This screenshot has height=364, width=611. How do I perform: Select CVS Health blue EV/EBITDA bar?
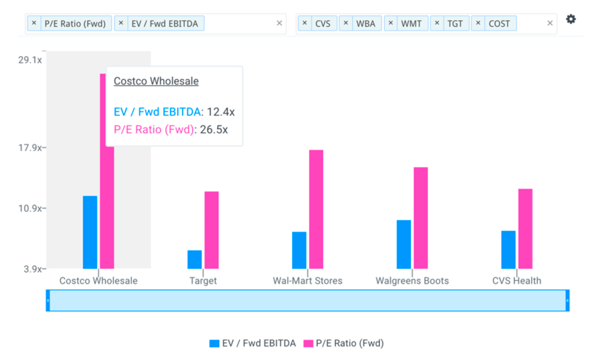click(508, 250)
